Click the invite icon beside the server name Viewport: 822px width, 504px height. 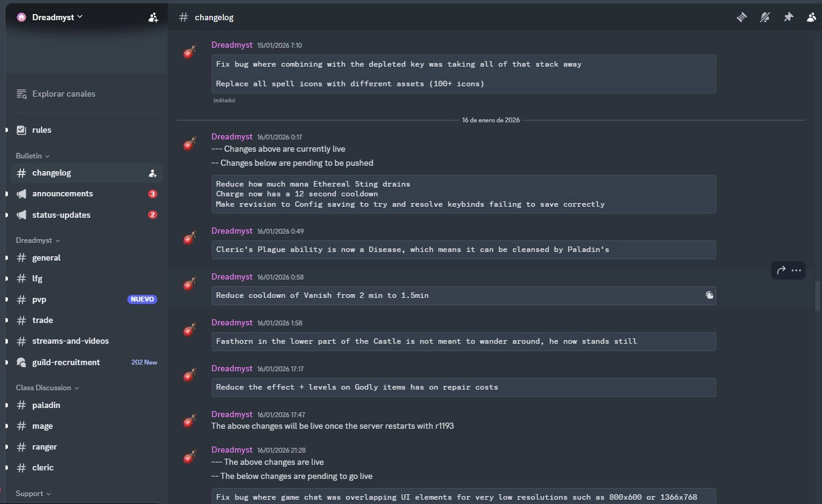[x=153, y=18]
